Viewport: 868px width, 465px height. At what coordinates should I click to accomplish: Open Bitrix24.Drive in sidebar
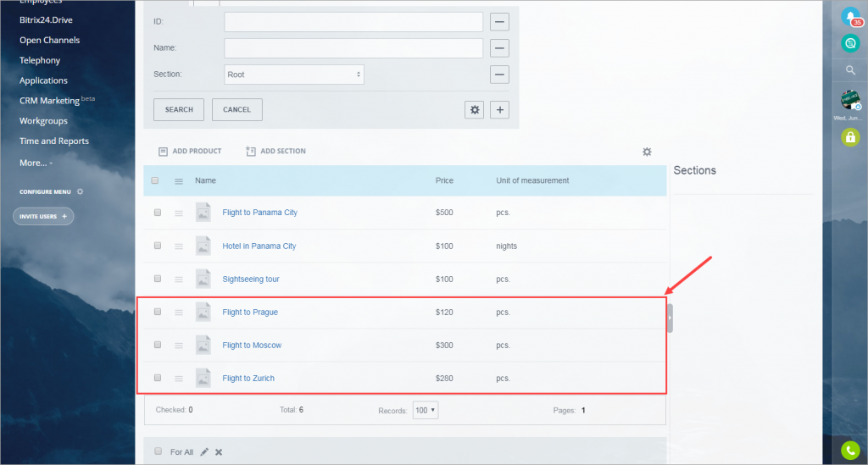tap(46, 20)
